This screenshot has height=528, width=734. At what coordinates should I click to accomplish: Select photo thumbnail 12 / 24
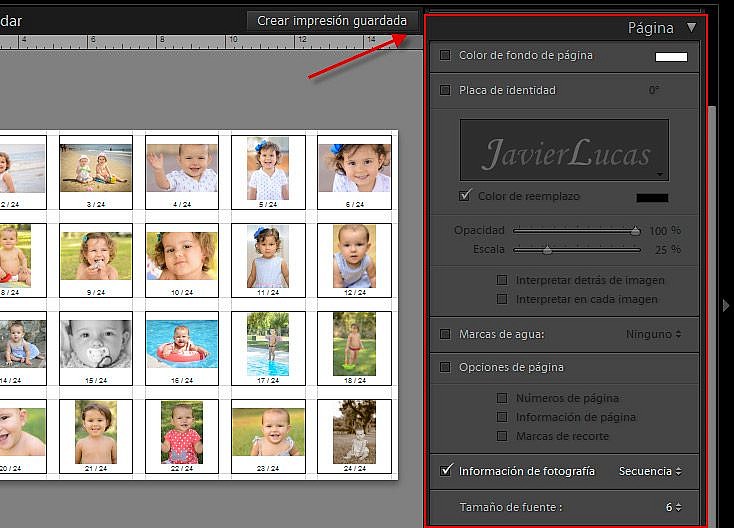(x=354, y=260)
